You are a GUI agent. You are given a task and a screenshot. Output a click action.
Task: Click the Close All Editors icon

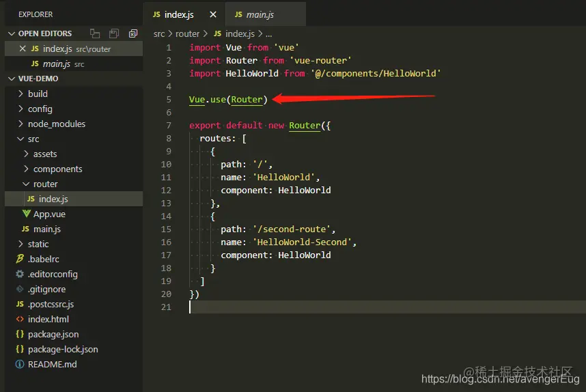(133, 33)
